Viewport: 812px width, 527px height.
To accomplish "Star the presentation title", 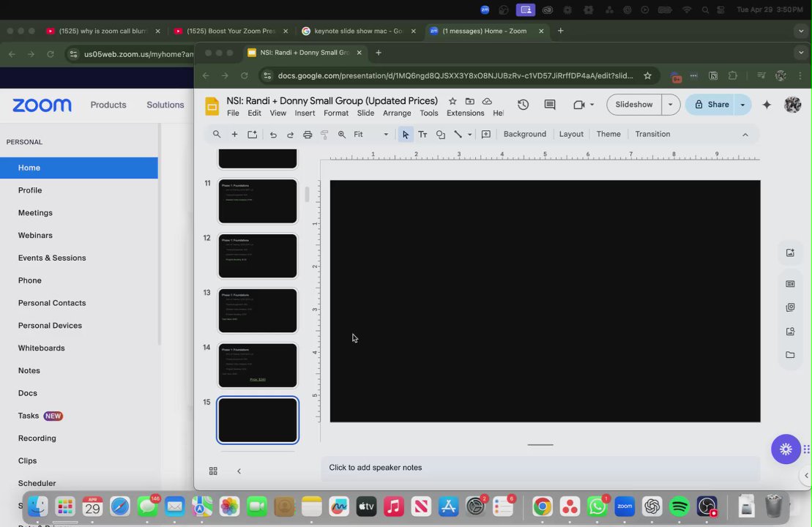I will click(x=452, y=101).
